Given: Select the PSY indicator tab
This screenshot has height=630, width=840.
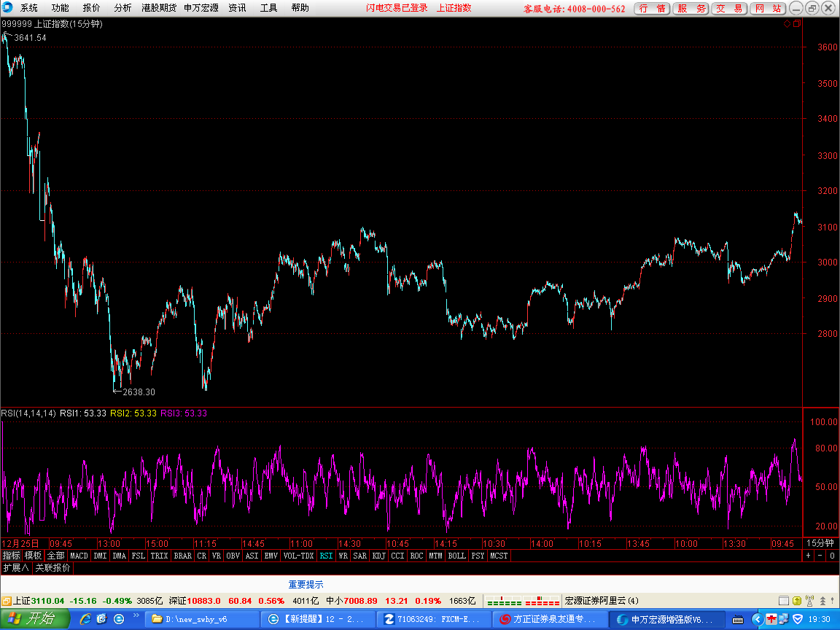Looking at the screenshot, I should coord(478,556).
